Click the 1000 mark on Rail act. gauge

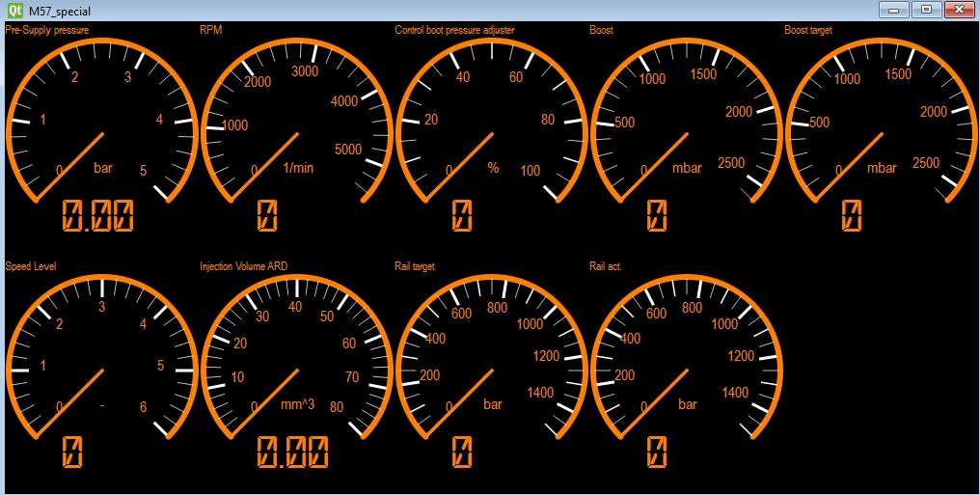725,324
